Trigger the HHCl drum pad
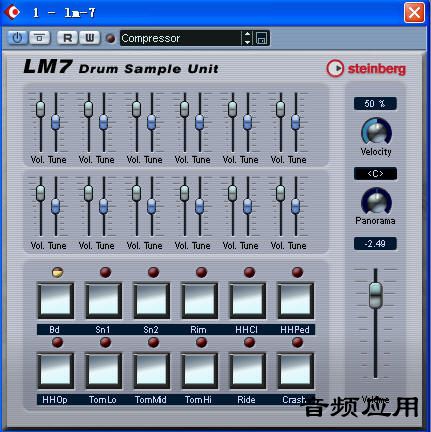 click(x=247, y=301)
